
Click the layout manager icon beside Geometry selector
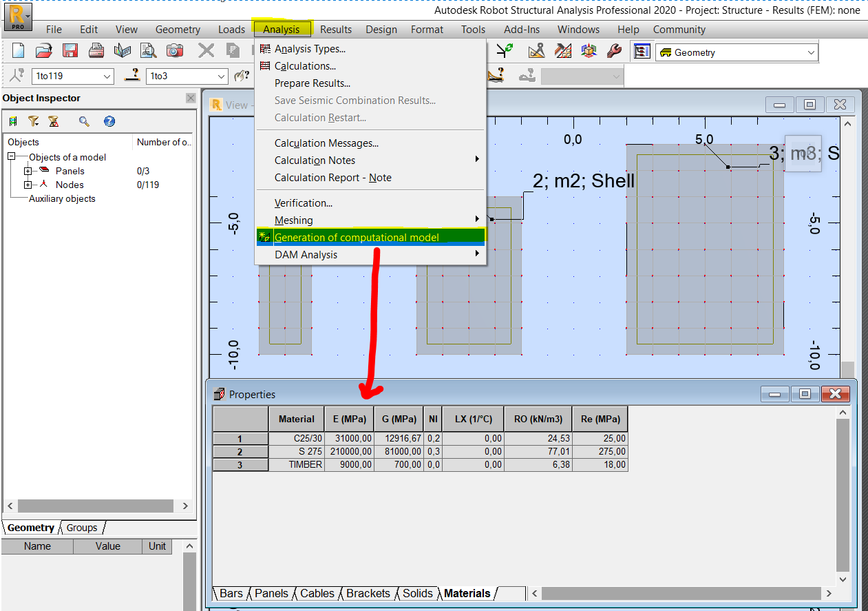coord(642,51)
